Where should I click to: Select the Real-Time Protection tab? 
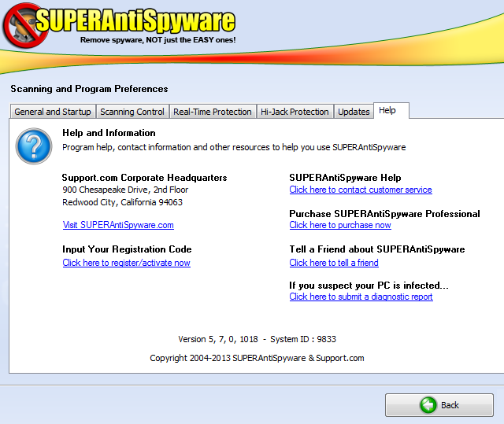click(213, 112)
